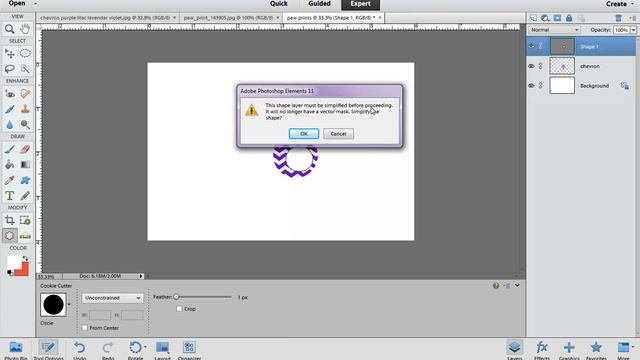Click the Undo button

[x=80, y=350]
